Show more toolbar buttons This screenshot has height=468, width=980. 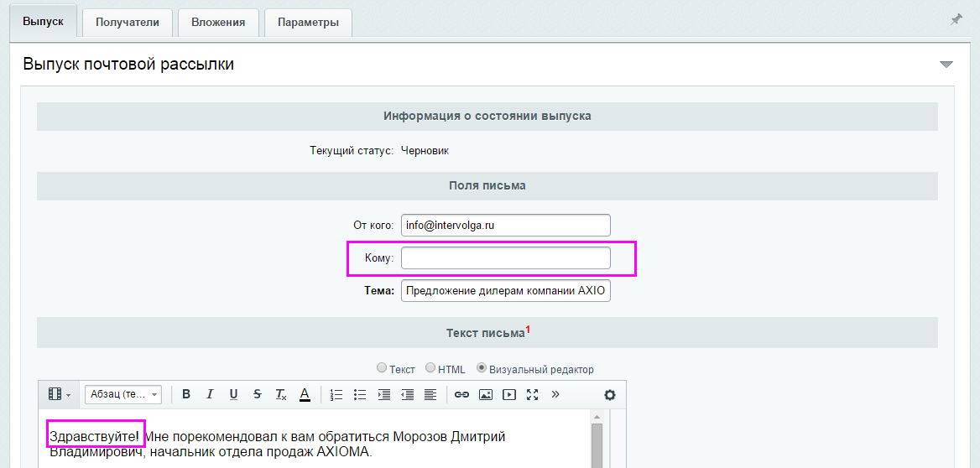click(555, 394)
